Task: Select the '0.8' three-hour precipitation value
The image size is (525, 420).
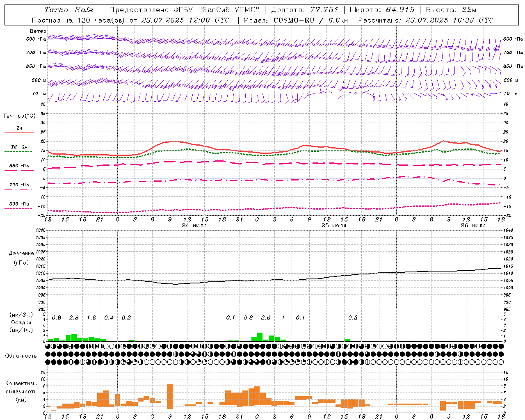Action: [248, 318]
